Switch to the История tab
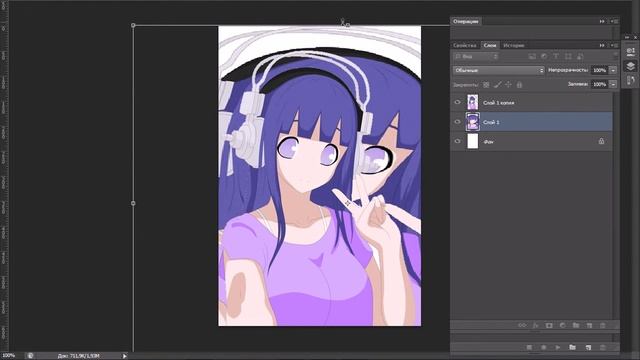The width and height of the screenshot is (640, 360). point(513,45)
